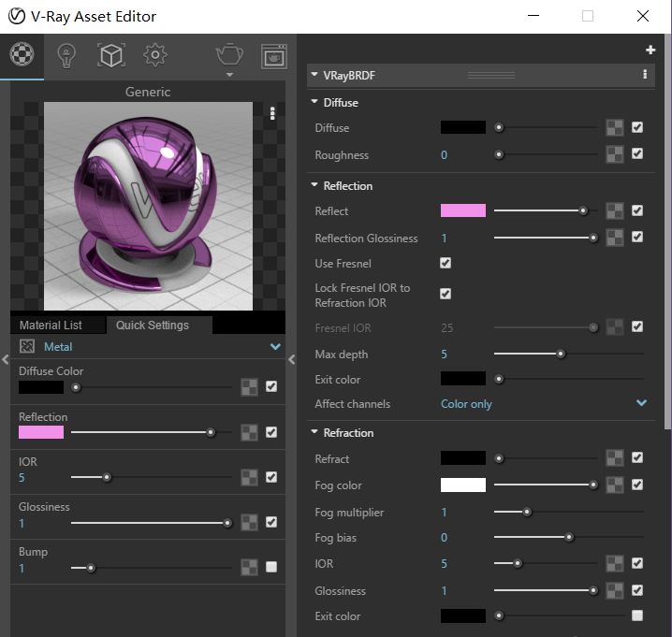The height and width of the screenshot is (637, 672).
Task: Click the Max depth value 5
Action: pos(444,355)
